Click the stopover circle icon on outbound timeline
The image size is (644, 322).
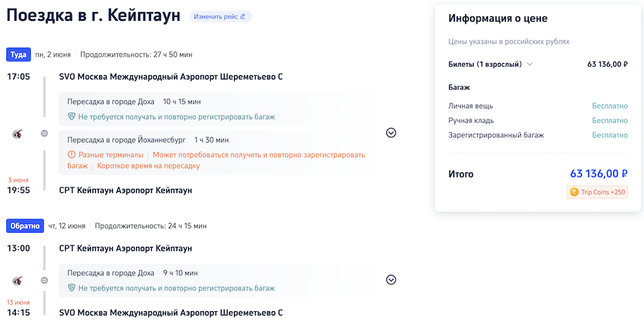click(44, 133)
